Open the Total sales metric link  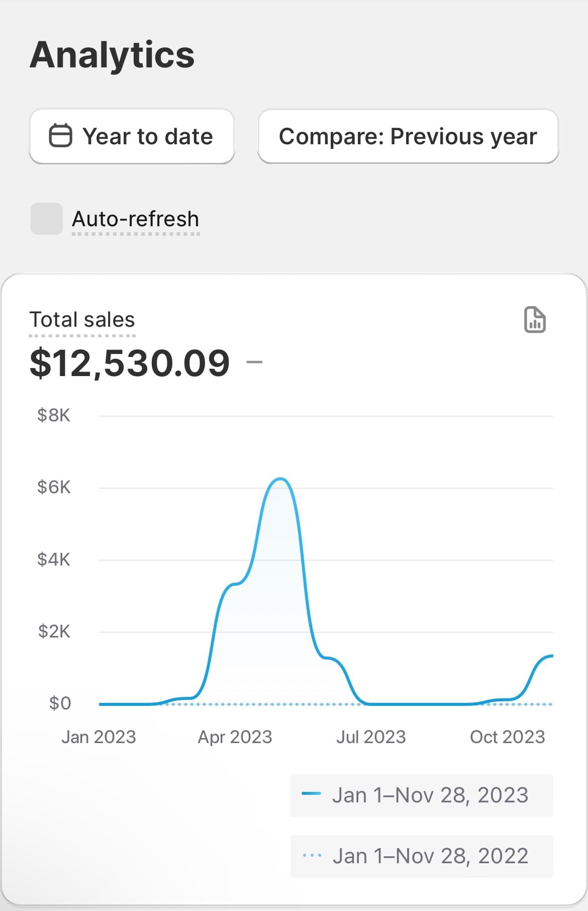coord(82,320)
